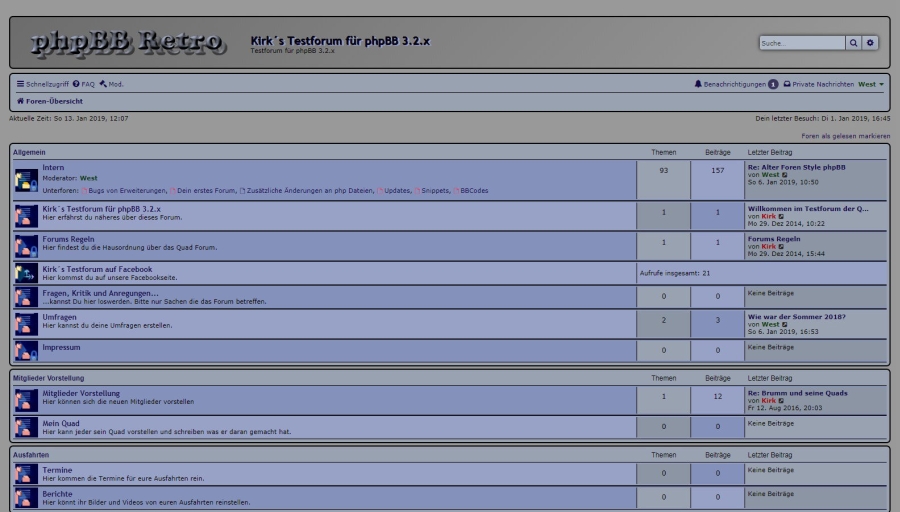View latest post icon beside West in Intern row
Image resolution: width=900 pixels, height=512 pixels.
tap(785, 175)
